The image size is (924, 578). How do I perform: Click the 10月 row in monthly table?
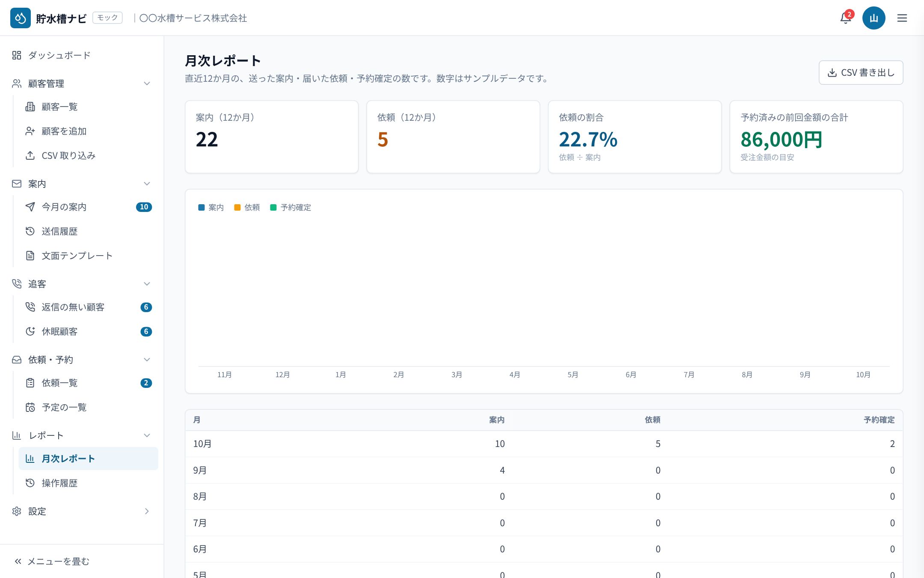coord(544,444)
